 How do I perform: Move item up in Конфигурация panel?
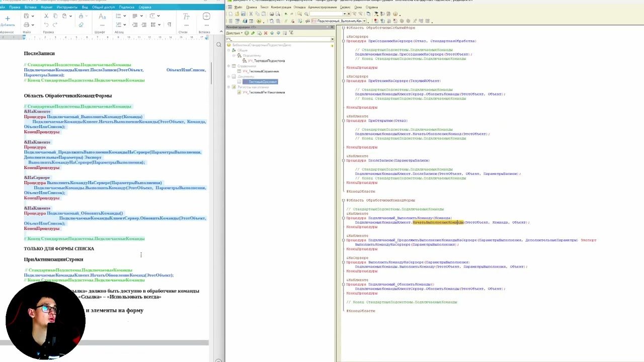[272, 33]
